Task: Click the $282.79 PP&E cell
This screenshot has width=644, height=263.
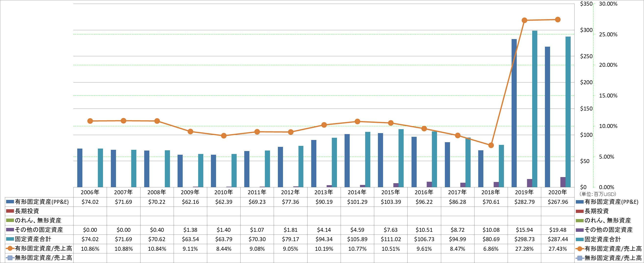Action: point(525,202)
